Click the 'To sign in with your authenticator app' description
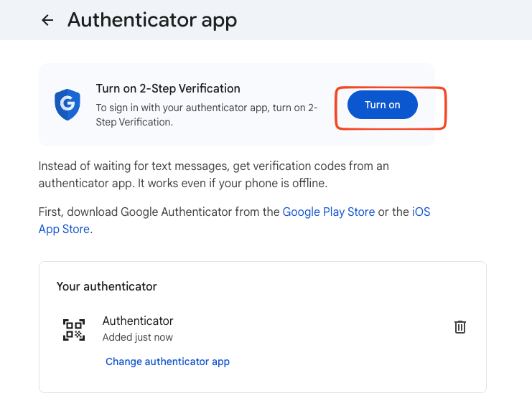Viewport: 532px width, 416px height. [x=207, y=115]
